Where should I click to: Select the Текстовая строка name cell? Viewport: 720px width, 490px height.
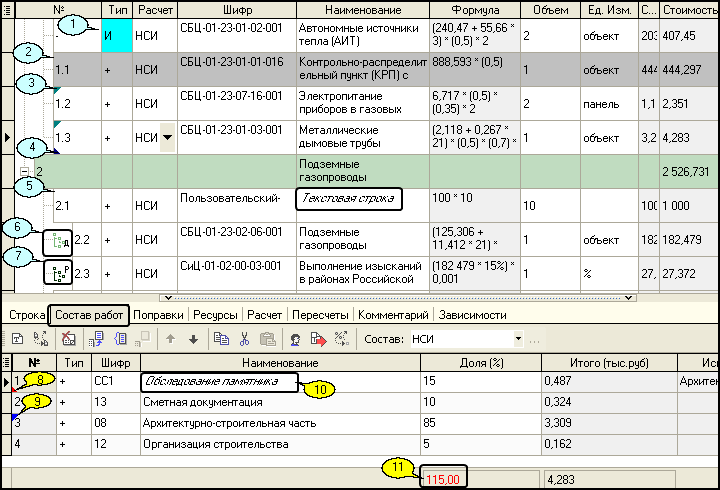(348, 200)
